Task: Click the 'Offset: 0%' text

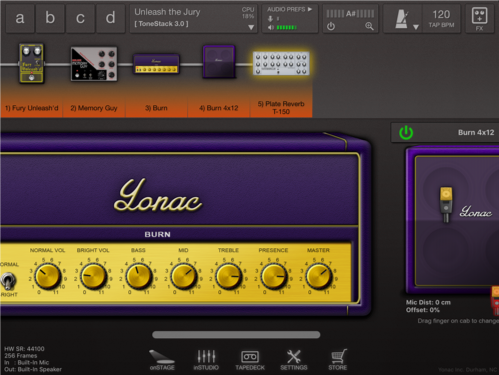Action: (x=422, y=310)
